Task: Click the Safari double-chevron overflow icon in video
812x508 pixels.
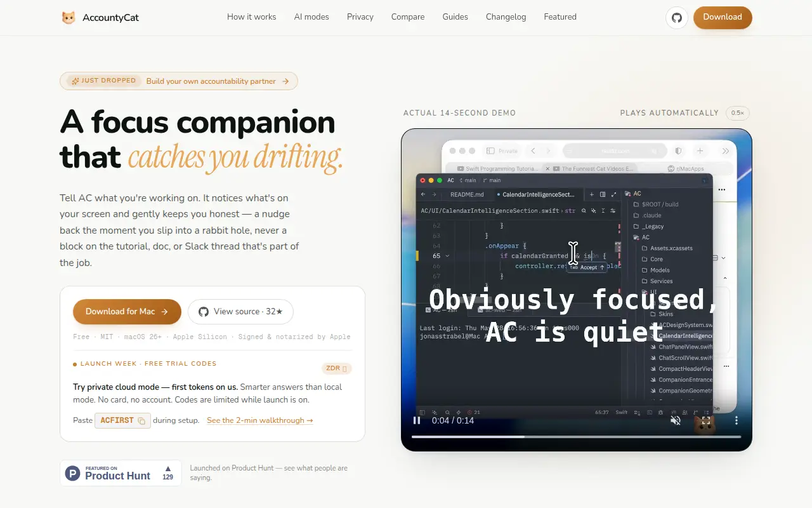Action: 725,151
